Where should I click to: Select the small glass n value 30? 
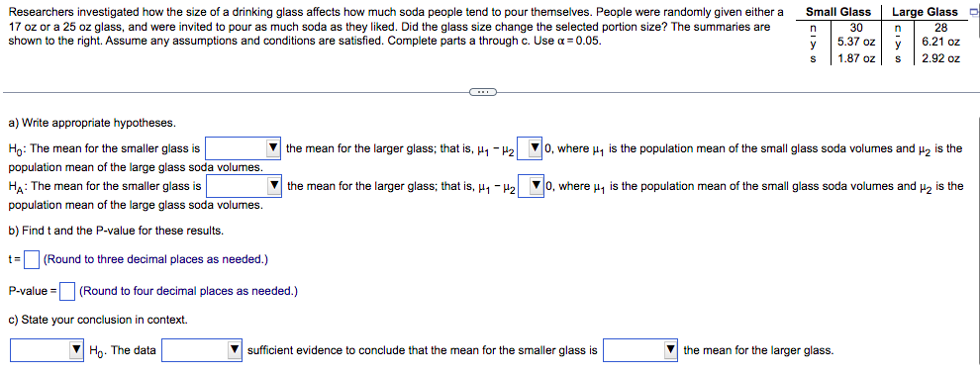[x=856, y=28]
